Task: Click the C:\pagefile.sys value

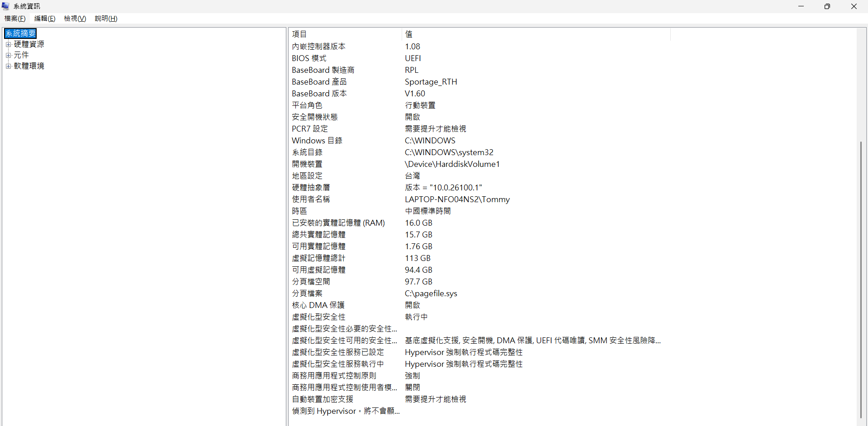Action: click(431, 293)
